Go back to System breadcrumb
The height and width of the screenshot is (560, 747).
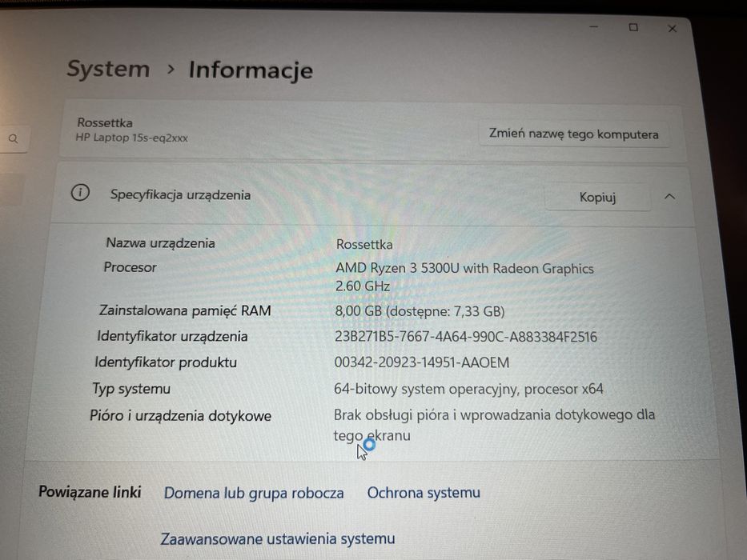(x=108, y=69)
